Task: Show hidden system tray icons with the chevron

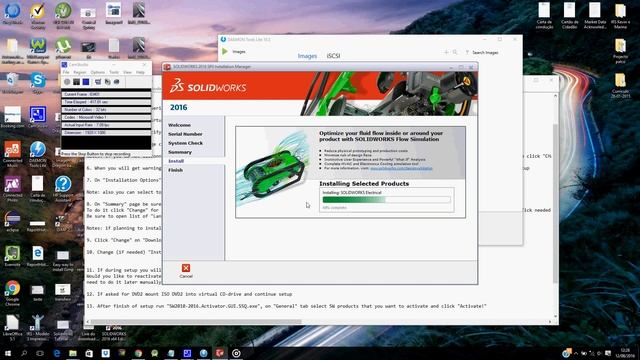Action: (x=576, y=353)
